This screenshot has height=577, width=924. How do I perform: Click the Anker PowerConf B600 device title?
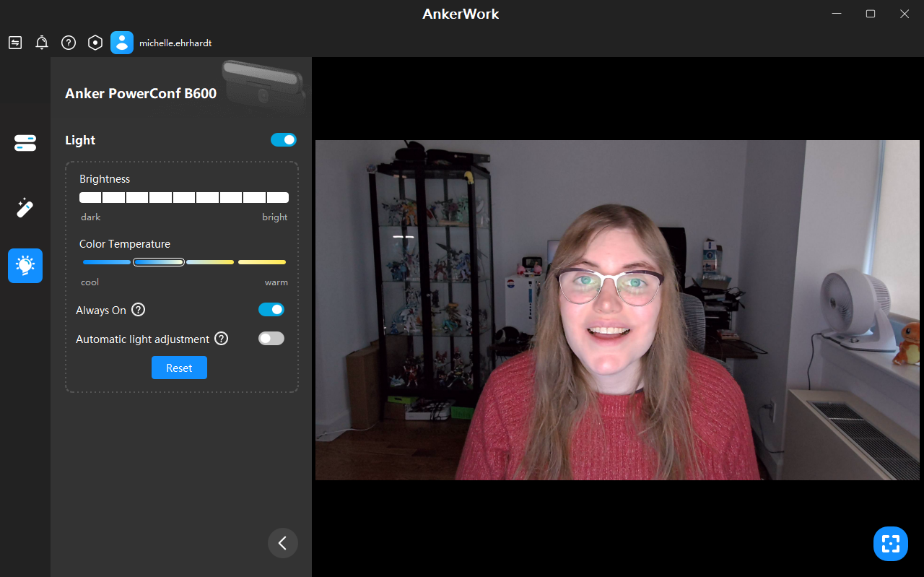pos(141,93)
